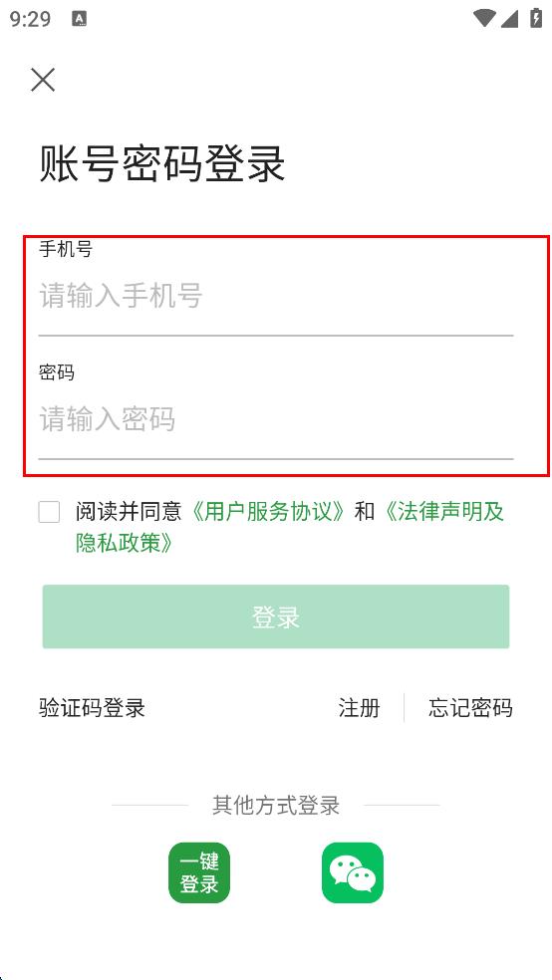Viewport: 552px width, 980px height.
Task: Tap the battery charging icon in the status bar
Action: (536, 18)
